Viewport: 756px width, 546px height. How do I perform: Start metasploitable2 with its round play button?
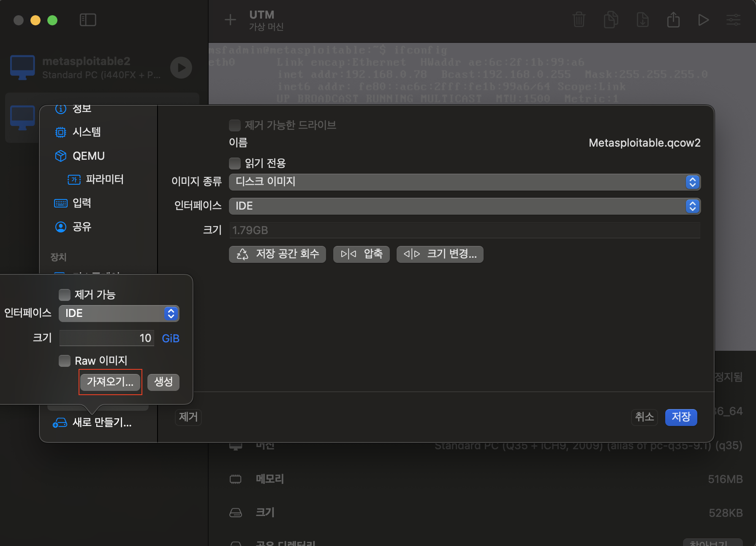[181, 68]
